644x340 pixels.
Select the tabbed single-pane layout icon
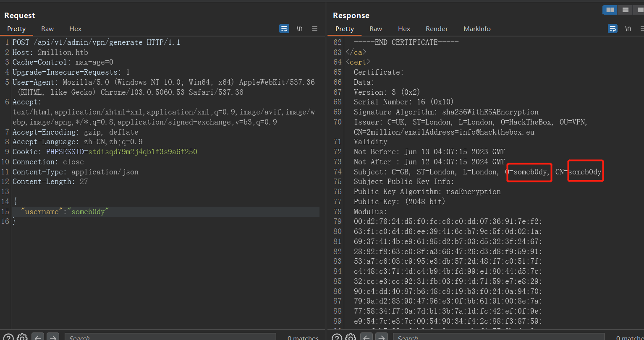pyautogui.click(x=639, y=10)
